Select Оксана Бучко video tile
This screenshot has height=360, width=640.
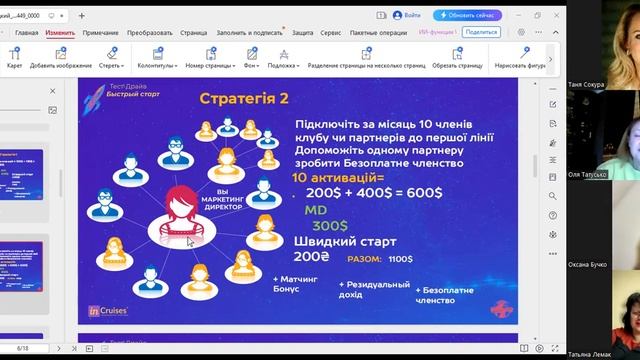click(603, 224)
